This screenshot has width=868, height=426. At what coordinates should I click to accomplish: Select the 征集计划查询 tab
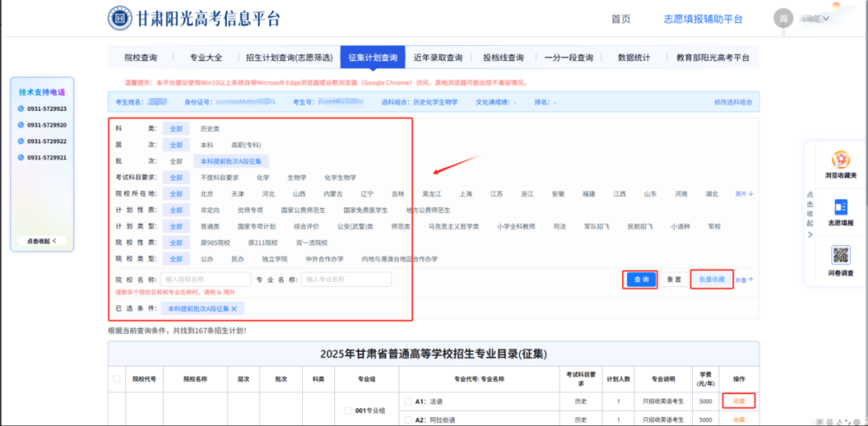coord(373,58)
